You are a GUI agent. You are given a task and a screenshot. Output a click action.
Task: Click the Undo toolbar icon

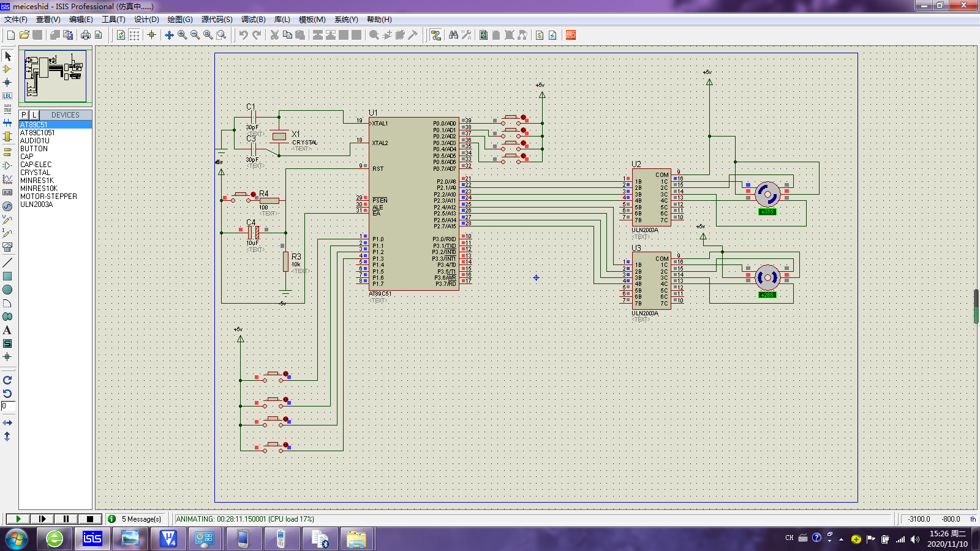[244, 35]
